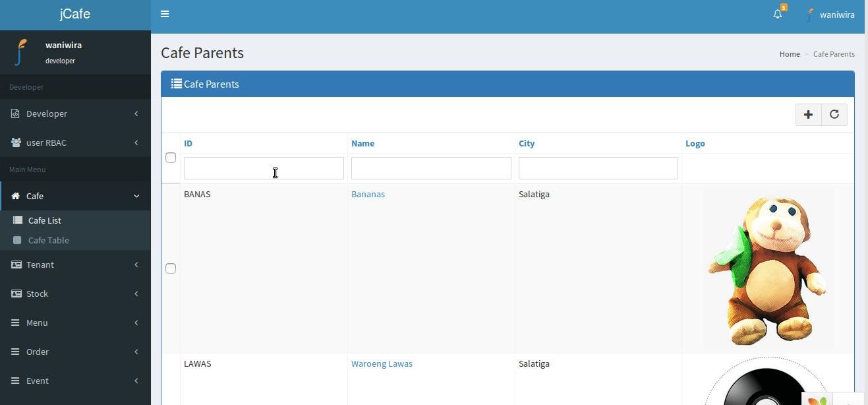Click the Cafe Parents panel list icon
This screenshot has width=868, height=405.
pyautogui.click(x=177, y=84)
